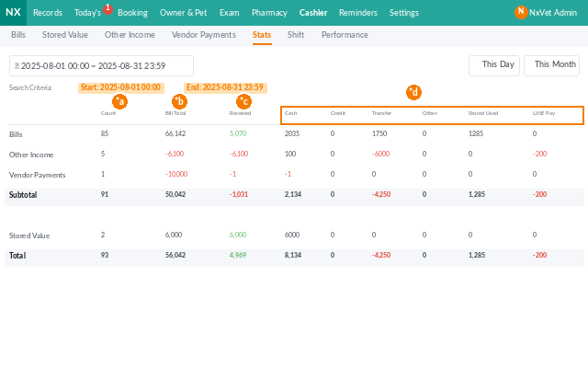Click NxVet Admin account name
Screen dimensions: 588x368
pyautogui.click(x=553, y=13)
